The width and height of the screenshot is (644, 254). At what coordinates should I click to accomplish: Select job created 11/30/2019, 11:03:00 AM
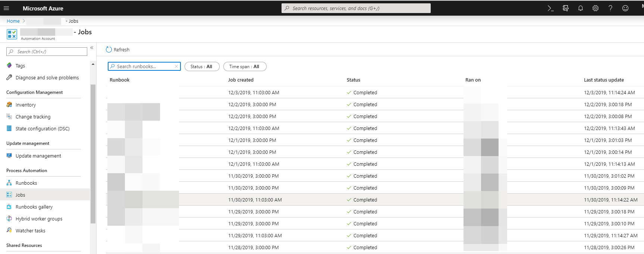[x=255, y=200]
